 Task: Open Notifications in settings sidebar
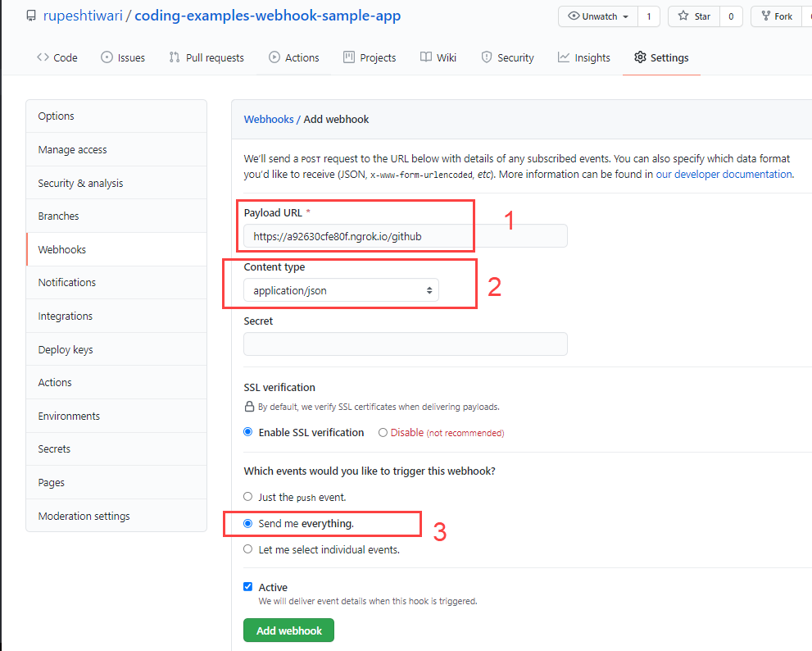coord(116,283)
